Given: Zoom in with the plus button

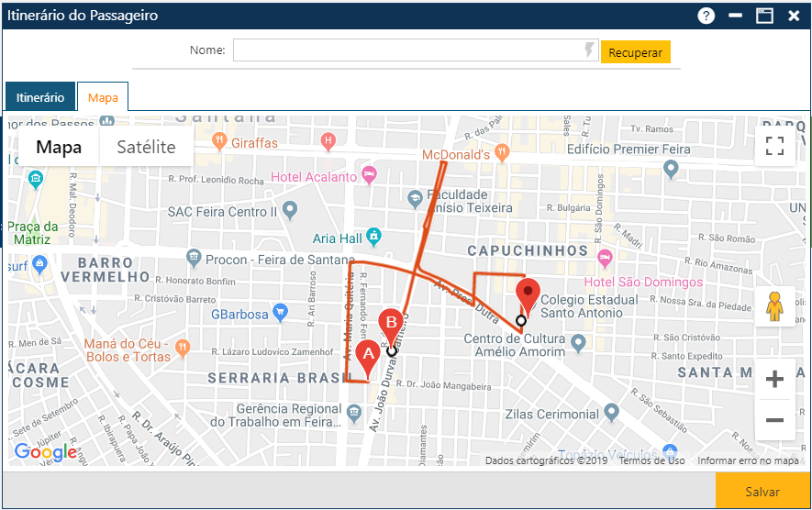Looking at the screenshot, I should tap(774, 379).
